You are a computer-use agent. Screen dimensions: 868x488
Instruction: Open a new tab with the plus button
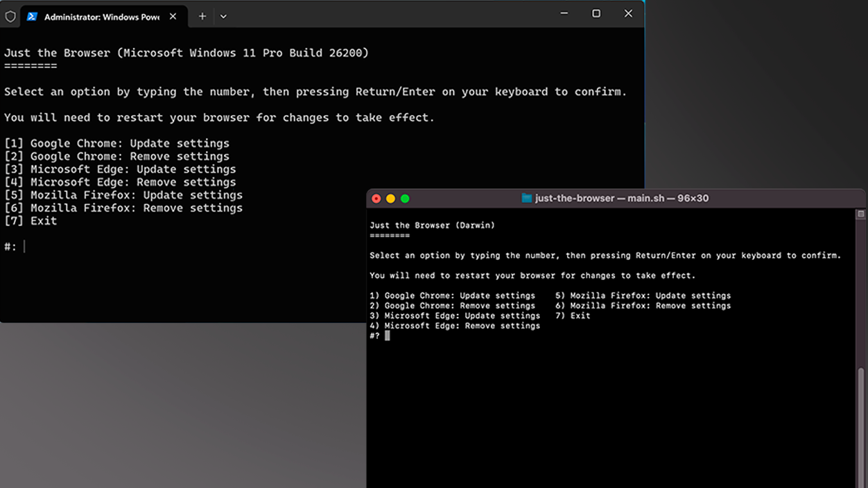tap(202, 17)
